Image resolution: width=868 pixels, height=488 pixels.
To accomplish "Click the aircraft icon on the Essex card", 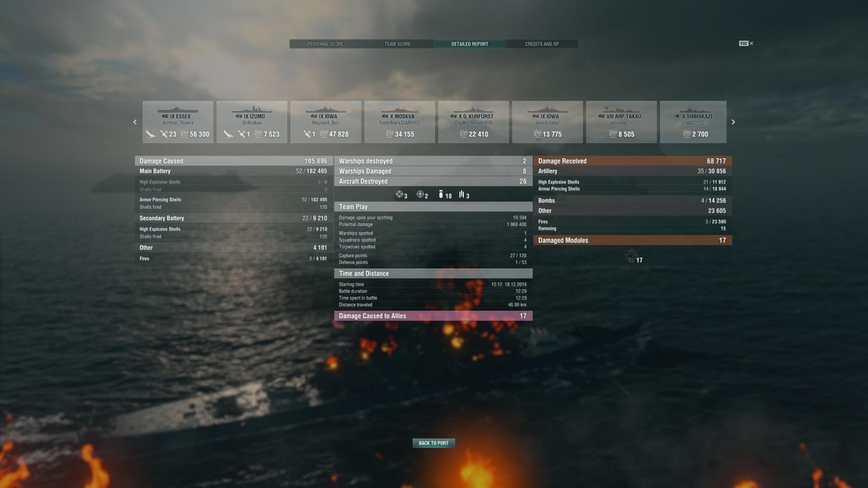I will click(x=151, y=134).
